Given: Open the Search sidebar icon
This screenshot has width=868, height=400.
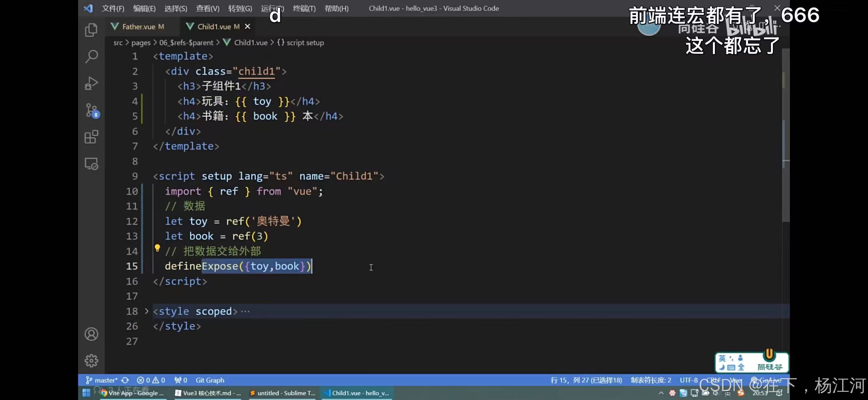Looking at the screenshot, I should (91, 56).
